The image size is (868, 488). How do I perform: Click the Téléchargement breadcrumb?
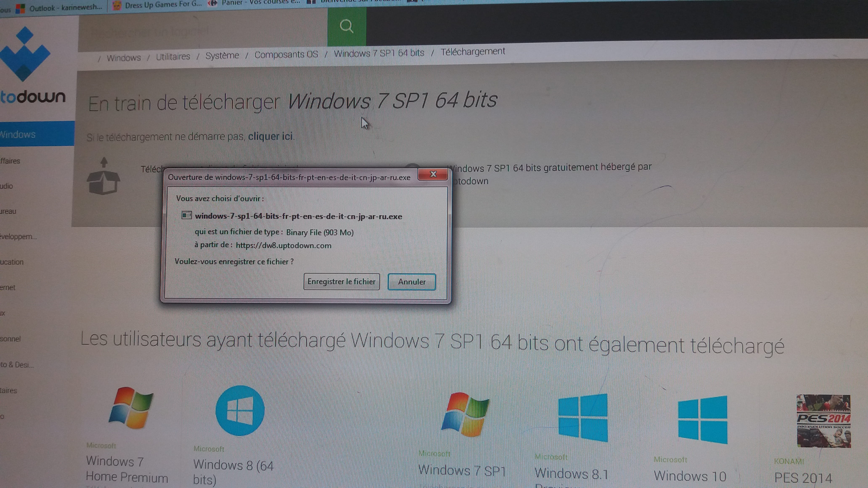473,51
